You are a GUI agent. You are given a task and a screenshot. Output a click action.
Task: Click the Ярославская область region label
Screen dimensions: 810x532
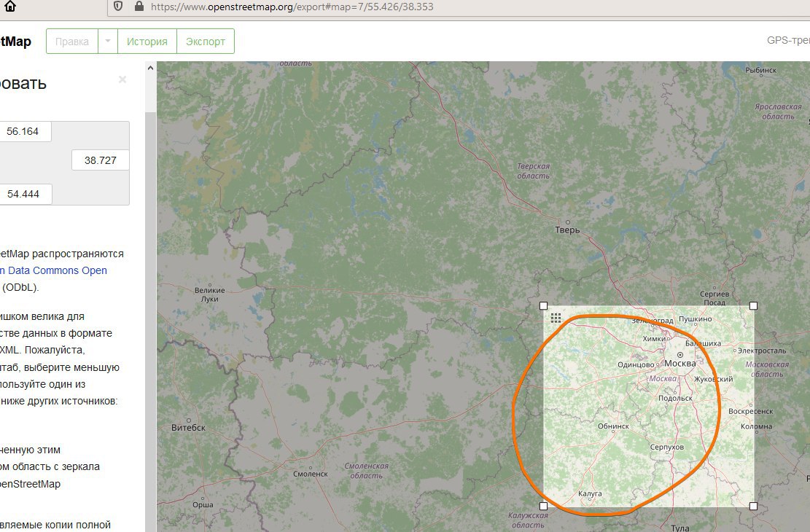coord(778,112)
